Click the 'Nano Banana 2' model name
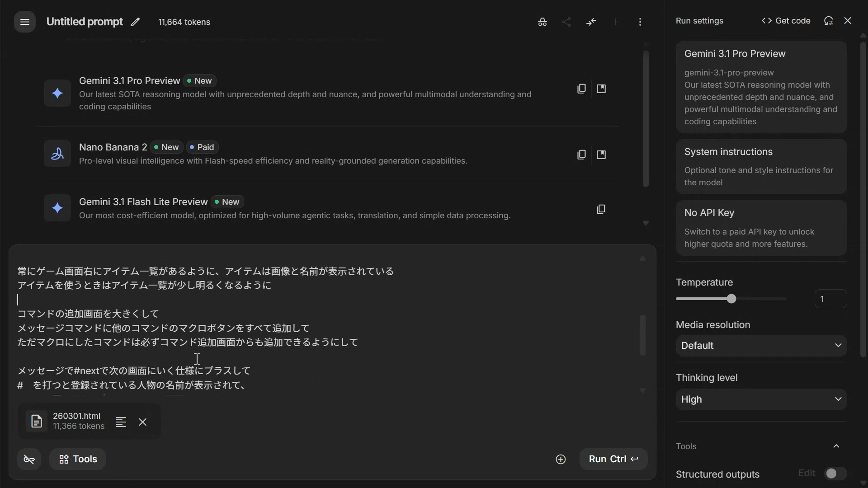868x488 pixels. pos(113,147)
